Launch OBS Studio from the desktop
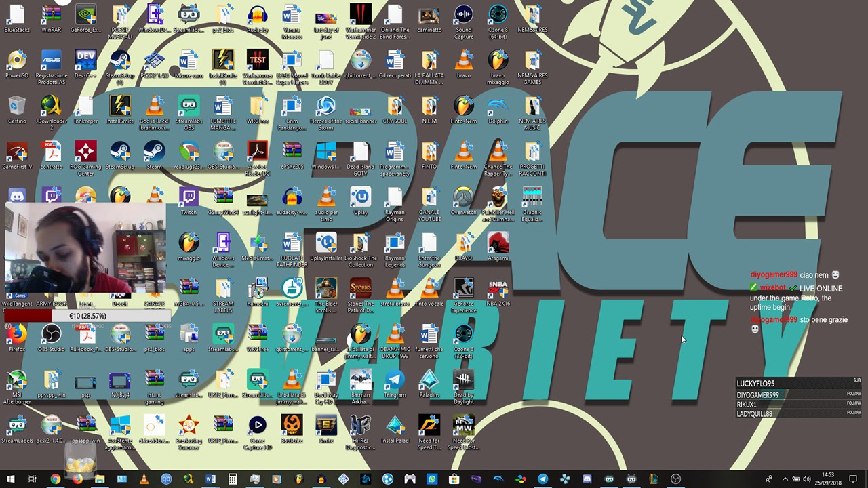Screen dimensions: 868x488 [x=52, y=338]
